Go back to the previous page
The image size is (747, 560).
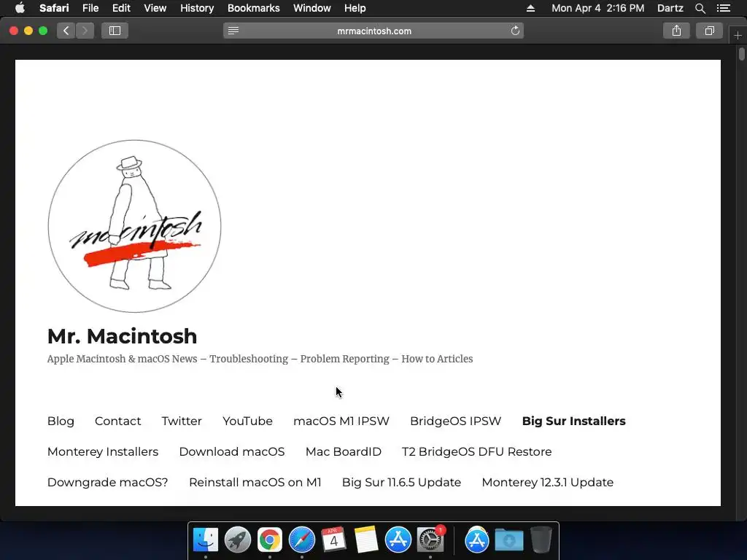click(66, 31)
